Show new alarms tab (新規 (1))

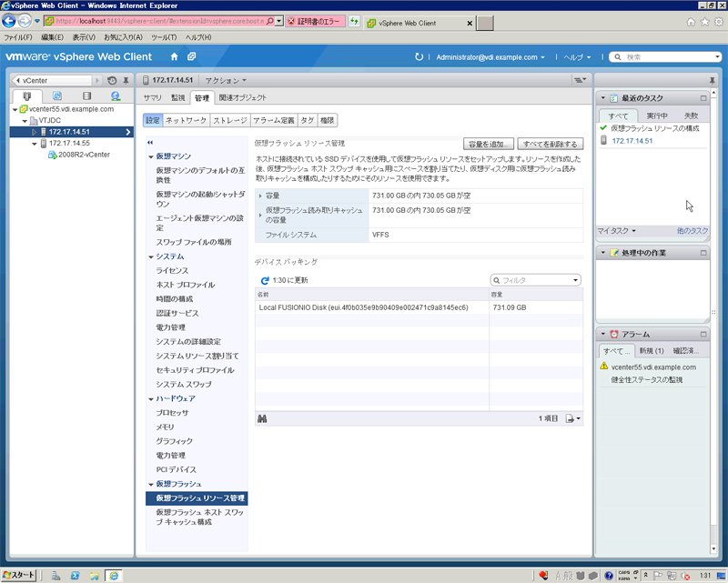coord(652,351)
